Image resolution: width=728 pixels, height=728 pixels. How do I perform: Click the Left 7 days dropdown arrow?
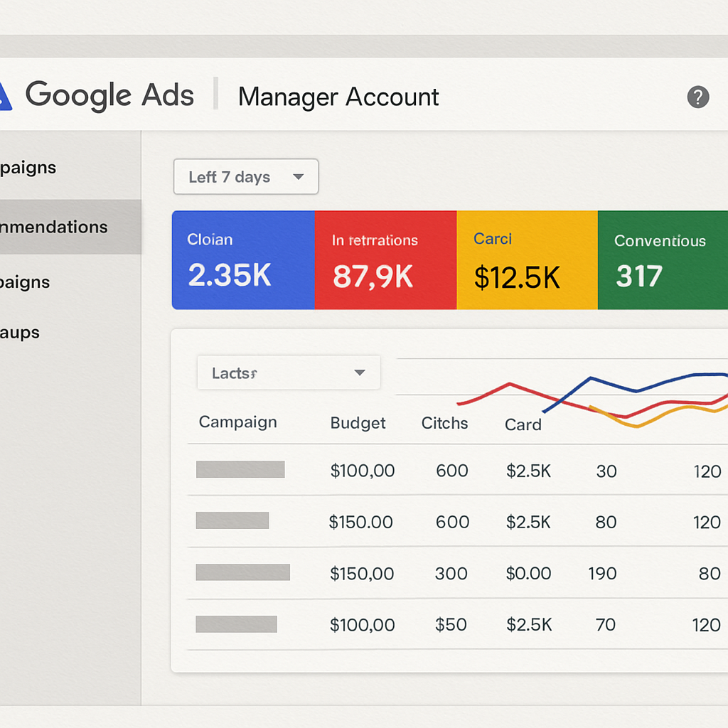pyautogui.click(x=299, y=177)
